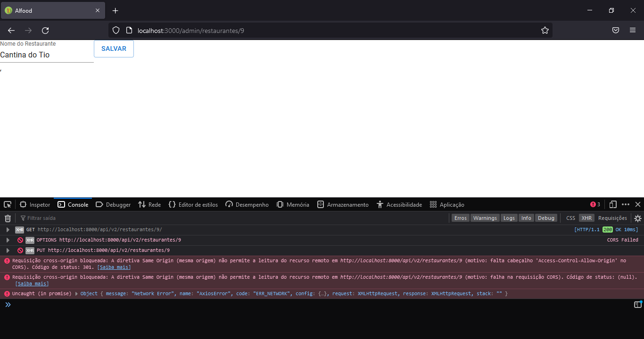Click the Uncaught (in promise) error text
The image size is (644, 339).
[42, 294]
